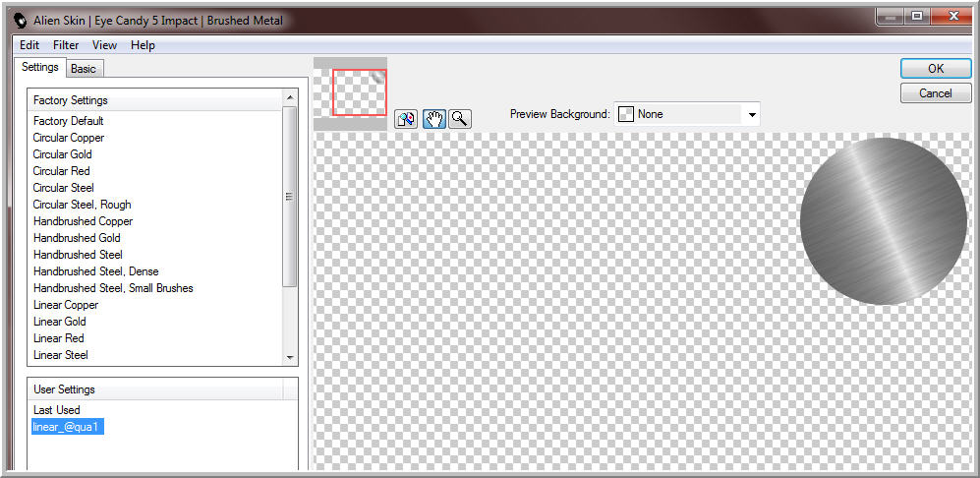980x478 pixels.
Task: Maximize the Eye Candy dialog window
Action: click(917, 17)
